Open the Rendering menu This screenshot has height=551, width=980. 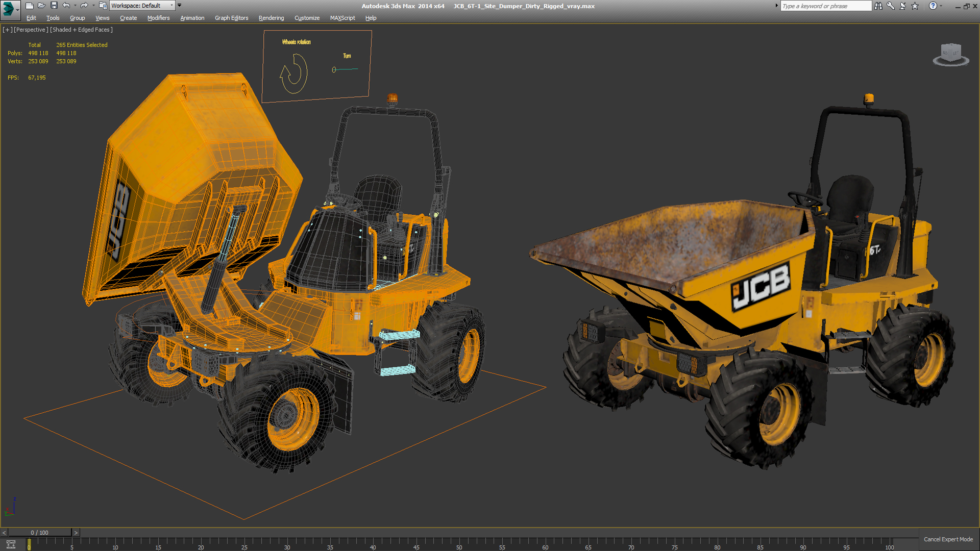[271, 18]
